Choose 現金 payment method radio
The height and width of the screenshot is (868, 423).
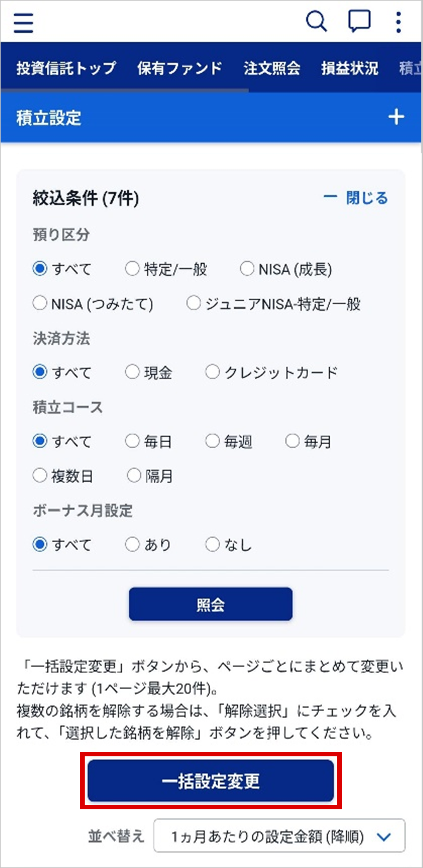[x=132, y=372]
